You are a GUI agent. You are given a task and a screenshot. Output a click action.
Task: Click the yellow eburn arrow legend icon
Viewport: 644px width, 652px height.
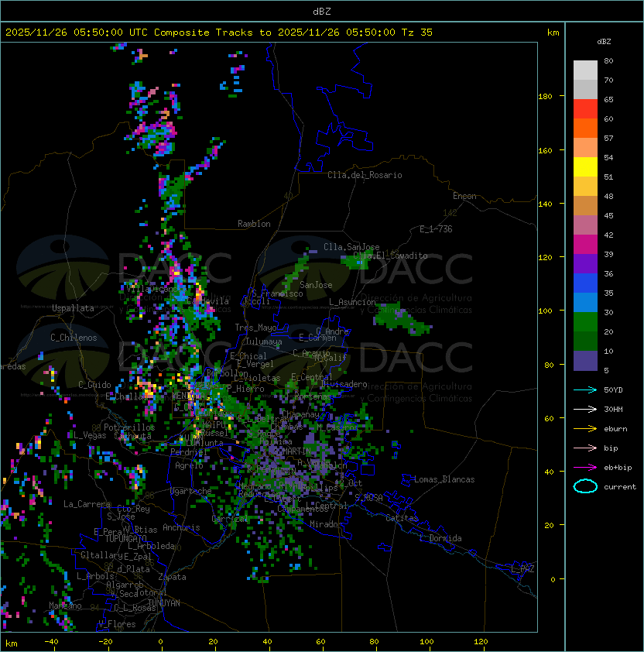coord(585,428)
